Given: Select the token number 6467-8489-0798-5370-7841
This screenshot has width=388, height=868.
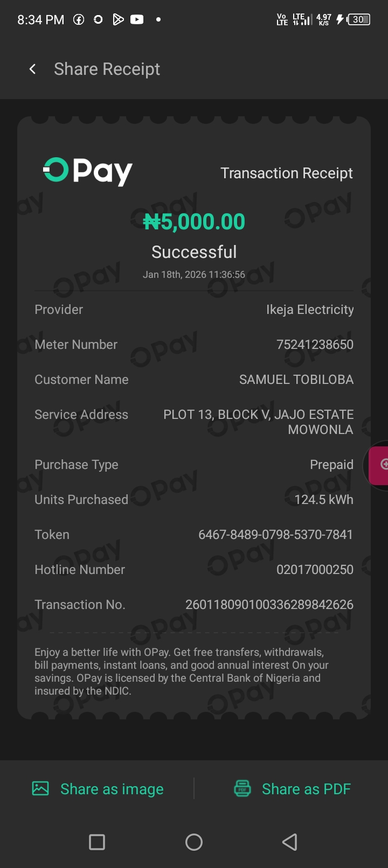Looking at the screenshot, I should [x=275, y=535].
